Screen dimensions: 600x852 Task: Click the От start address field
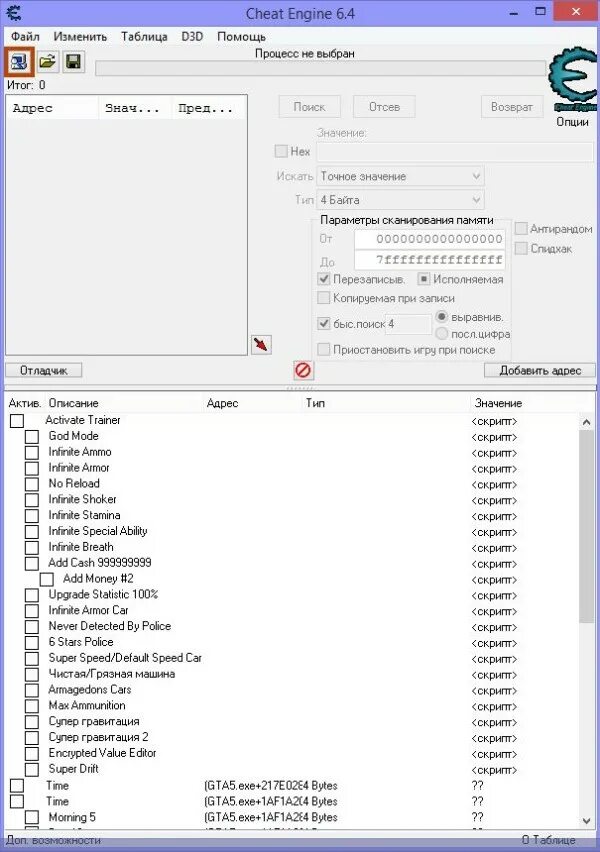coord(429,239)
